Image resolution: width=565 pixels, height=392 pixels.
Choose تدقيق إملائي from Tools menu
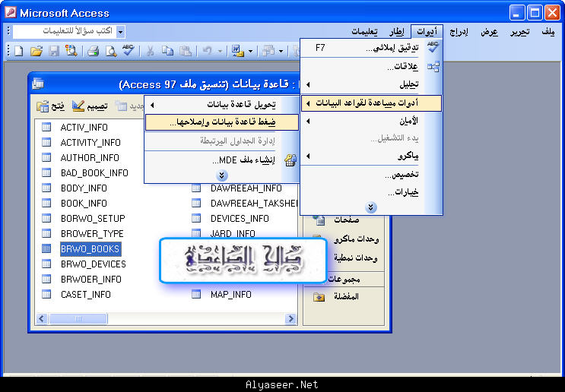click(x=372, y=48)
